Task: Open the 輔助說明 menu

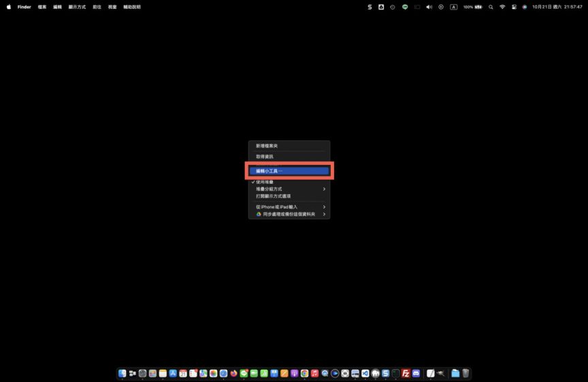Action: click(132, 7)
